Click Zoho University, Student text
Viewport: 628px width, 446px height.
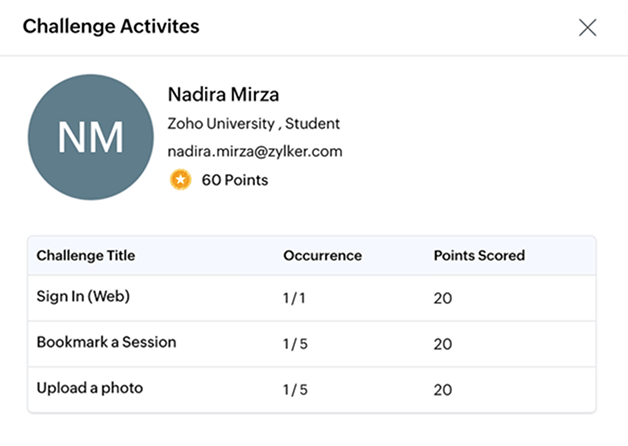coord(254,124)
